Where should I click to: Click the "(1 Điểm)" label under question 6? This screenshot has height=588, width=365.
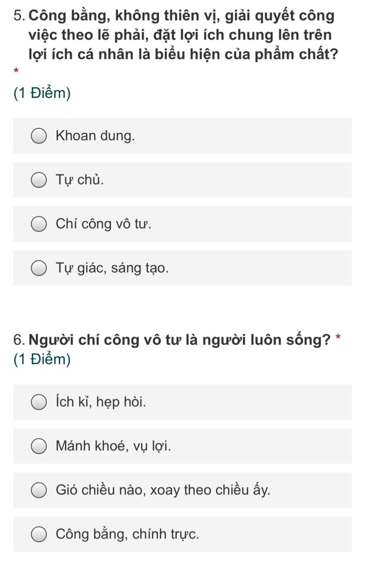point(42,359)
